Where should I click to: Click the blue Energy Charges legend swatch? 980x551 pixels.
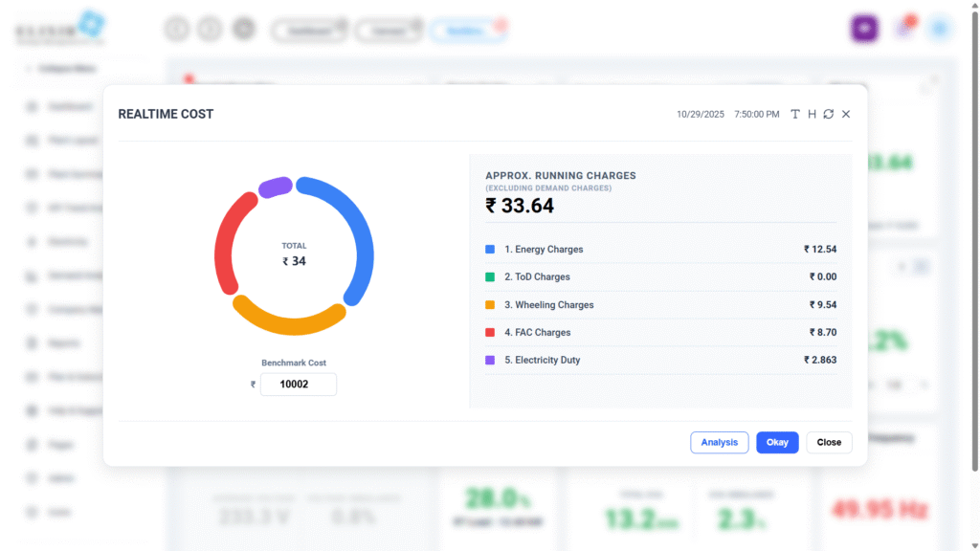(490, 250)
